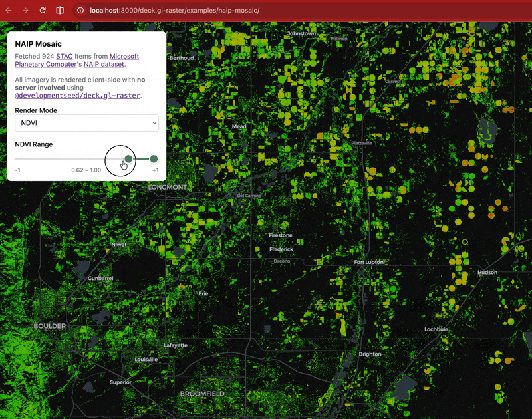Click the NDVI Range minimum slider handle
Screen dimensions: 532x419
(128, 158)
